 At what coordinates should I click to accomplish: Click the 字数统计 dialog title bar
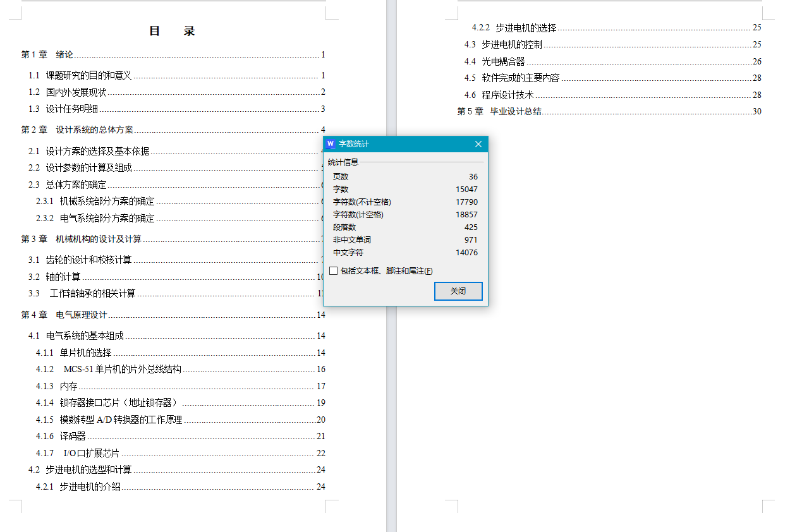click(405, 144)
